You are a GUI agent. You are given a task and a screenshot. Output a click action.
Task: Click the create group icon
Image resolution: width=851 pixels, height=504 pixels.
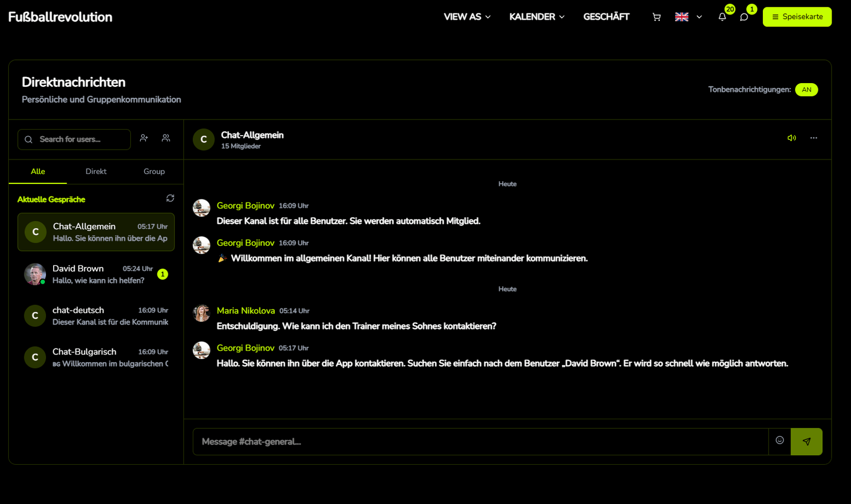(x=166, y=138)
